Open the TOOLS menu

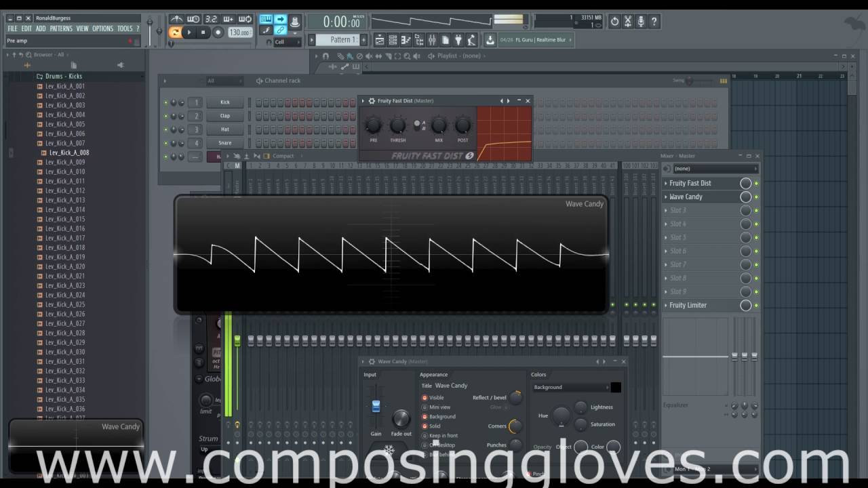click(125, 28)
